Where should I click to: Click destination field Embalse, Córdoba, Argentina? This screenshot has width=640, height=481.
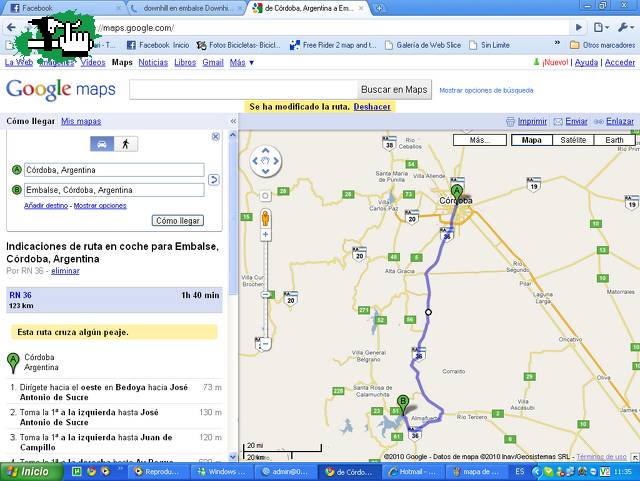point(114,190)
